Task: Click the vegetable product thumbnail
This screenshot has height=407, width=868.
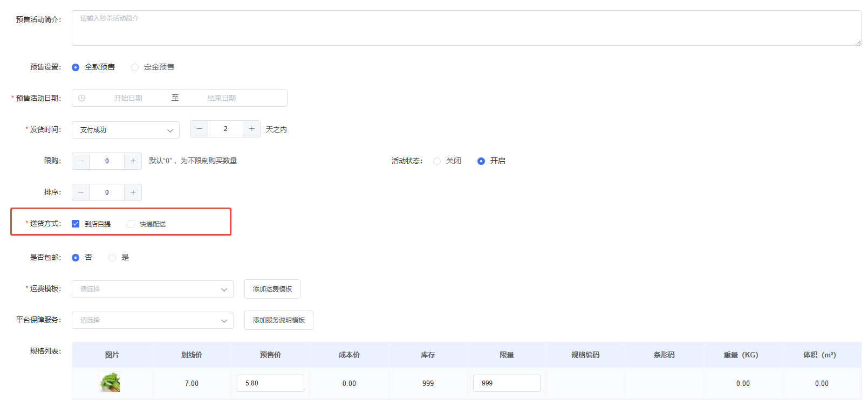Action: pos(110,382)
